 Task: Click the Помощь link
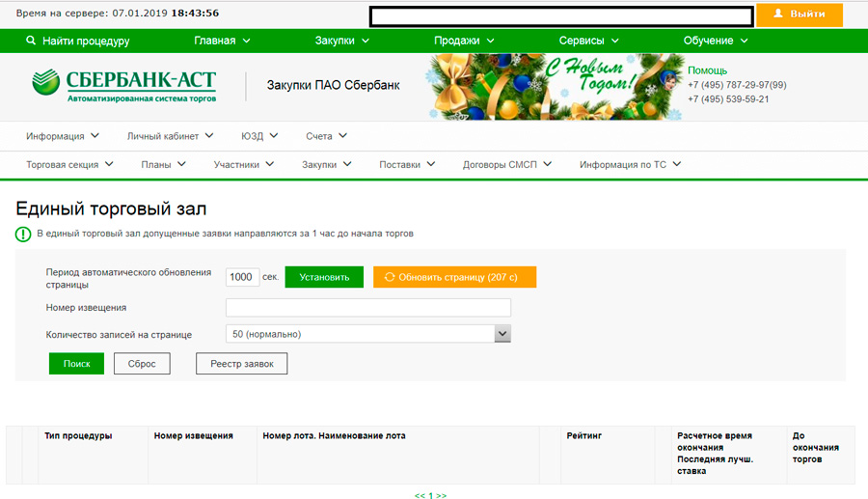tap(707, 70)
